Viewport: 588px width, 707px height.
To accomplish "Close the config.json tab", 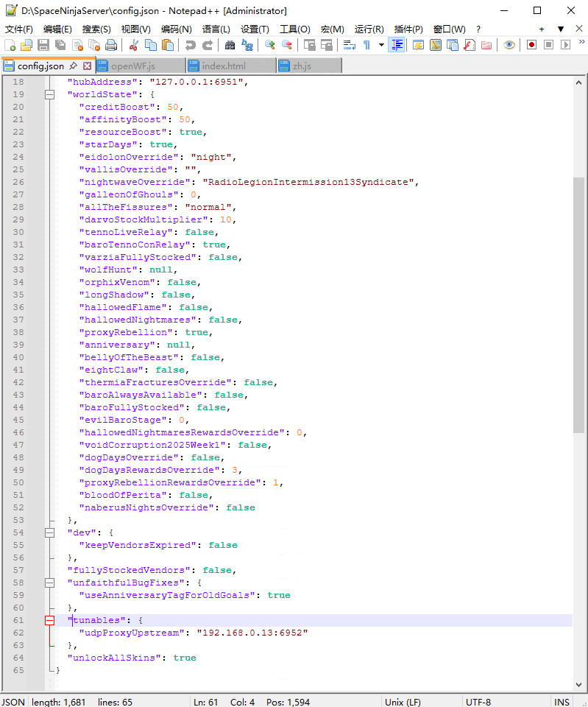I will coord(87,66).
